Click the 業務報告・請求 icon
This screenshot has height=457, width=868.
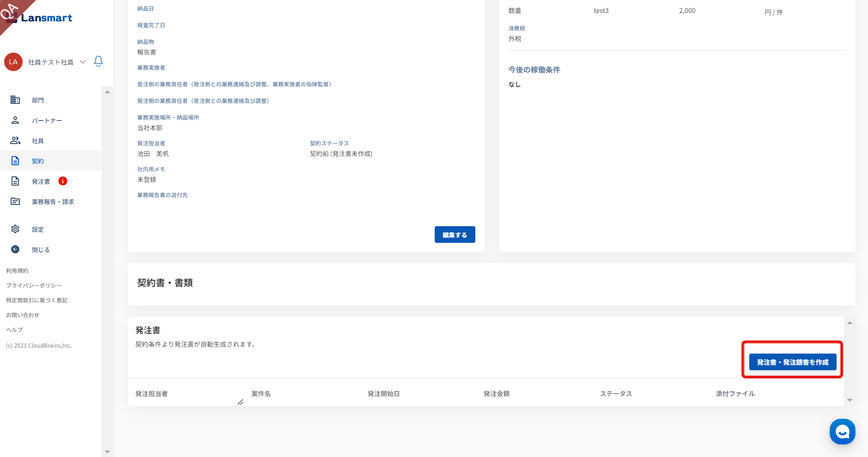(x=15, y=201)
